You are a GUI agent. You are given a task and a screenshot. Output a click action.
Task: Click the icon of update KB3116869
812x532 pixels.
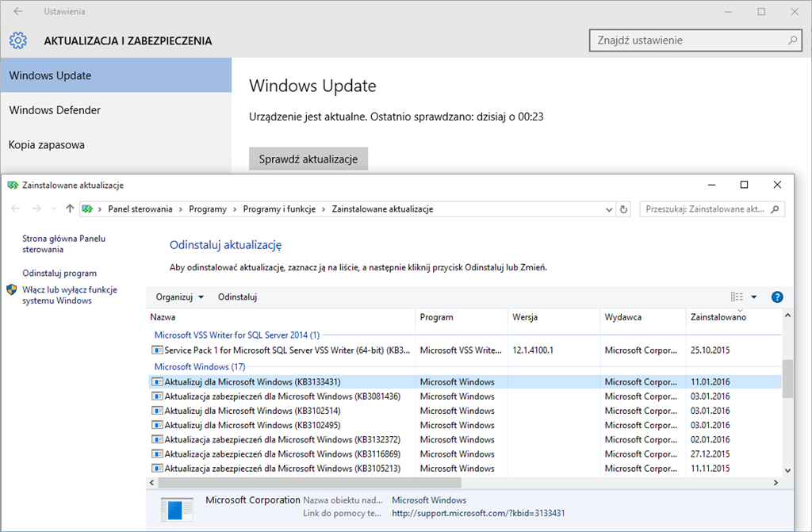(x=157, y=454)
